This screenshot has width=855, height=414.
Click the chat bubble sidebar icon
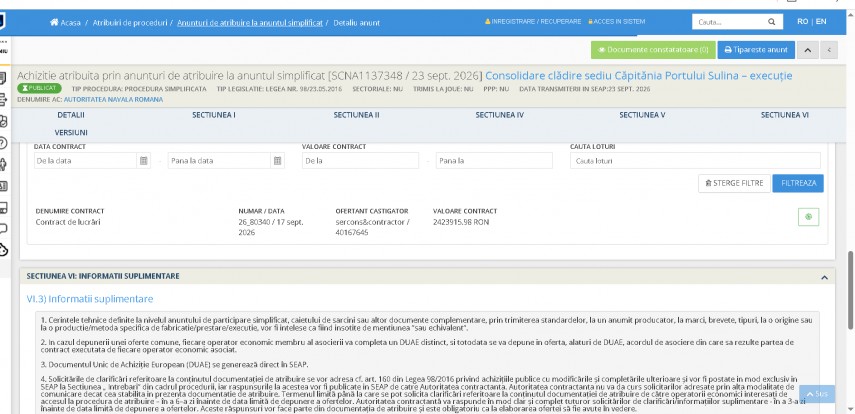pyautogui.click(x=3, y=228)
